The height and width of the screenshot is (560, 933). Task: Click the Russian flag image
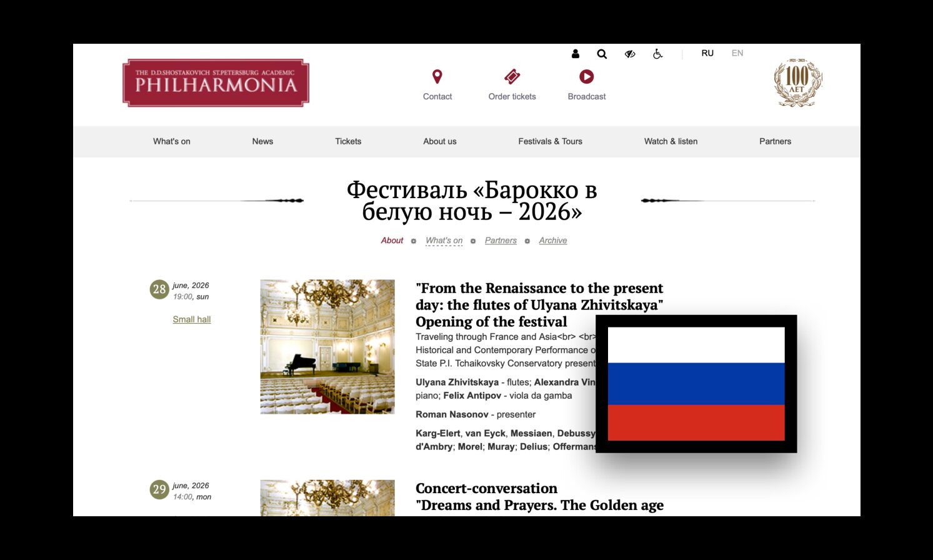point(696,384)
